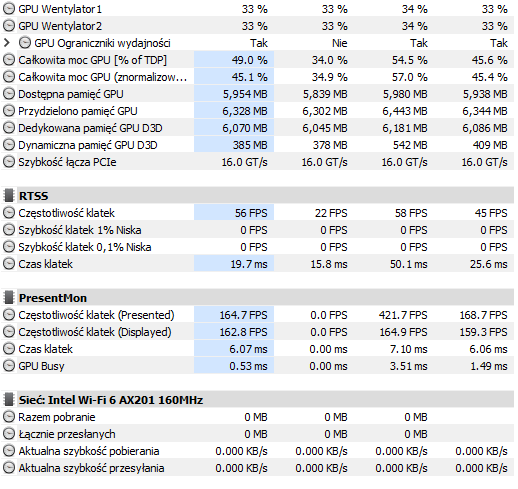Select the sensor icon next to Szybkość łącza PCIe
Screen dimensions: 518x489
9,162
